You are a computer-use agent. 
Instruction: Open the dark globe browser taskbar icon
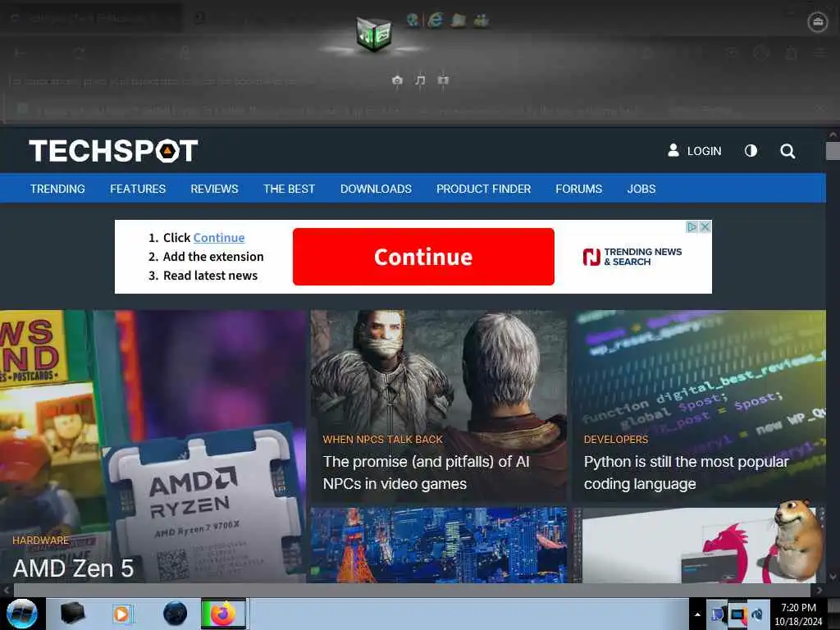[175, 614]
